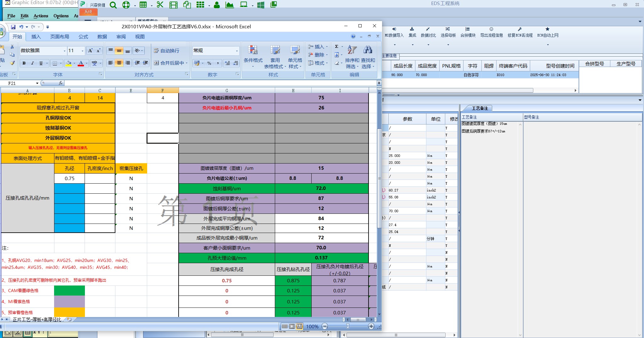Click the Undo icon in Excel quick access toolbar
Viewport: 644px width, 338px height.
(21, 27)
